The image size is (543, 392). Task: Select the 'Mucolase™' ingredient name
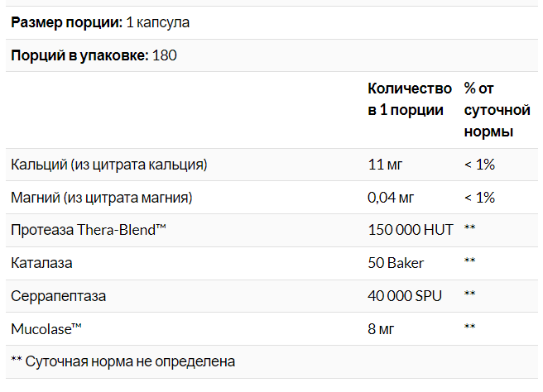(46, 328)
